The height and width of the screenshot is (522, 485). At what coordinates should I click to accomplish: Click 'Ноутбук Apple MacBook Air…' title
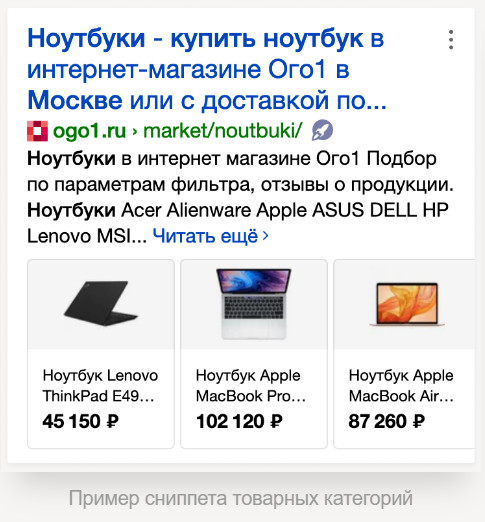pyautogui.click(x=401, y=386)
